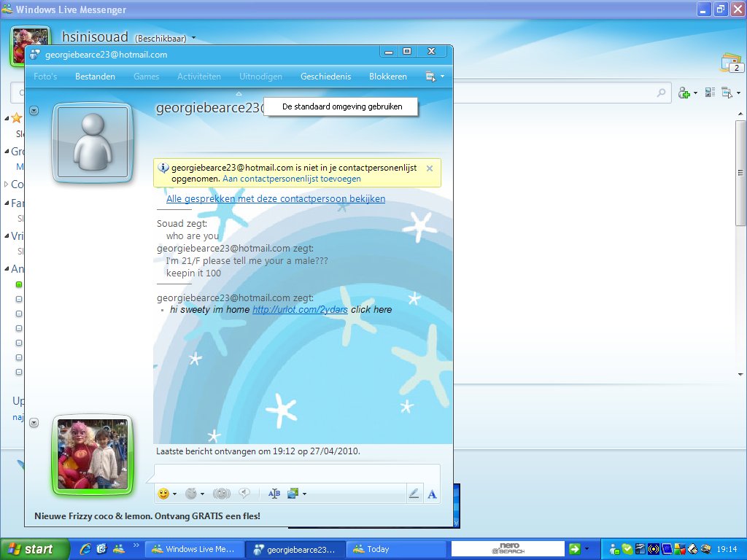The image size is (747, 560).
Task: Click Blokkeren to block contact
Action: tap(388, 76)
